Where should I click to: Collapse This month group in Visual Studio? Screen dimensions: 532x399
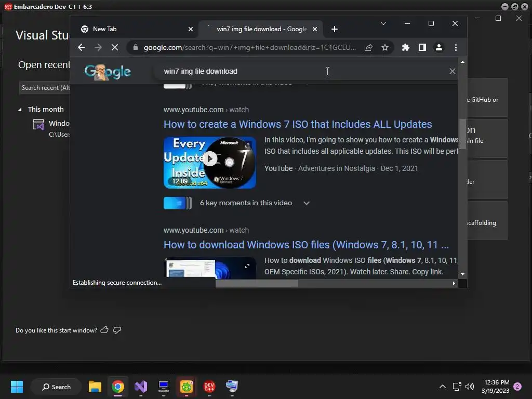(x=20, y=110)
